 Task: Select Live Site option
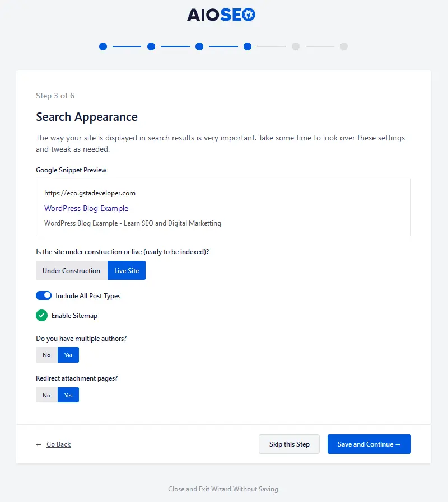pos(127,270)
